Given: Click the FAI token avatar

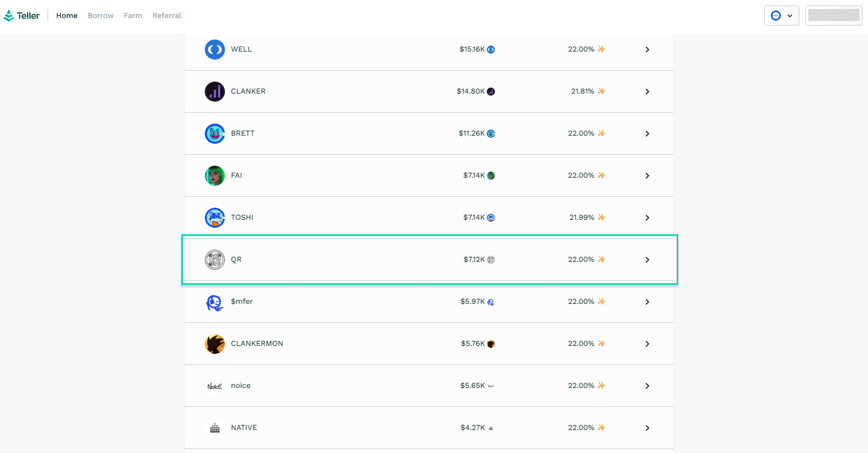Looking at the screenshot, I should click(x=214, y=176).
